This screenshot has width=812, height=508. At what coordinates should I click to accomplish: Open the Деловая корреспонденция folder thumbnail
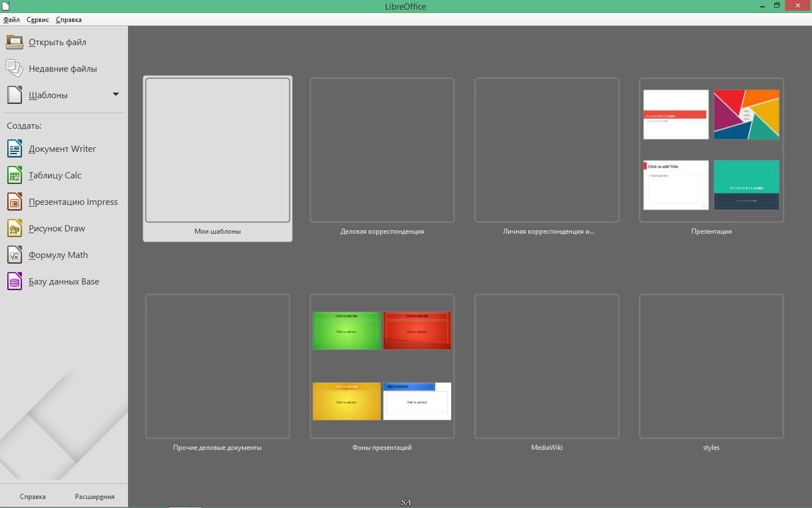[x=382, y=150]
